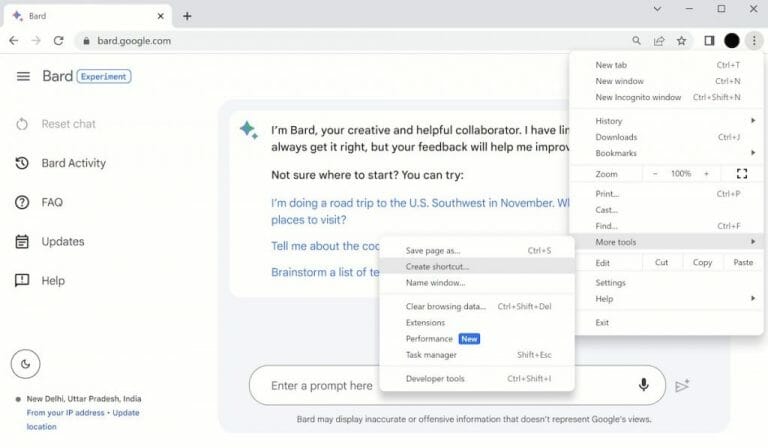Screen dimensions: 768x448
Task: Choose Find from Chrome menu
Action: pyautogui.click(x=668, y=226)
